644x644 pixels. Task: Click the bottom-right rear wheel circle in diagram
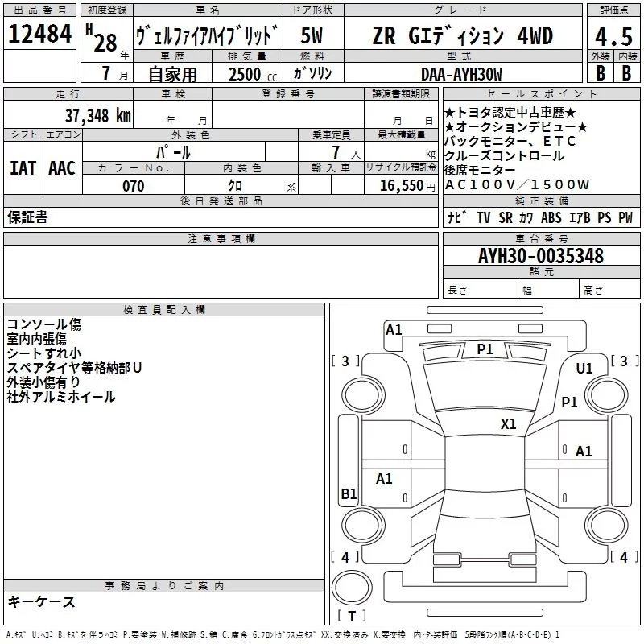pyautogui.click(x=606, y=526)
